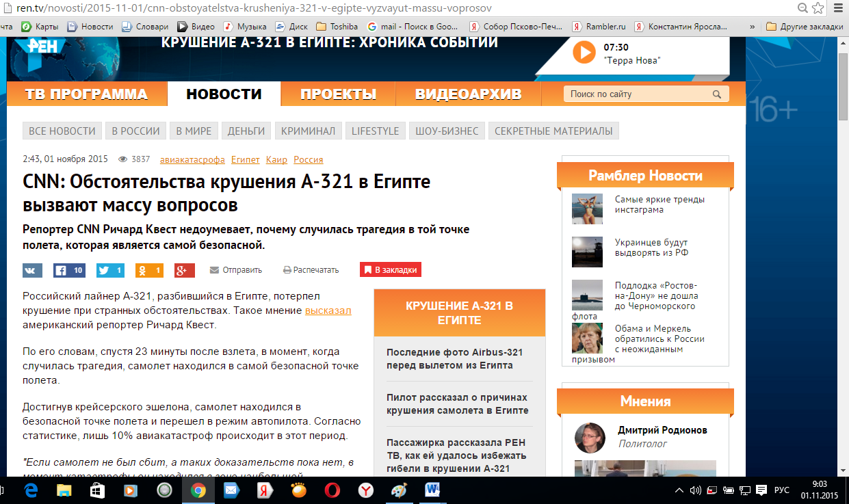Select В МИРЕ category
Image resolution: width=849 pixels, height=504 pixels.
click(x=194, y=131)
